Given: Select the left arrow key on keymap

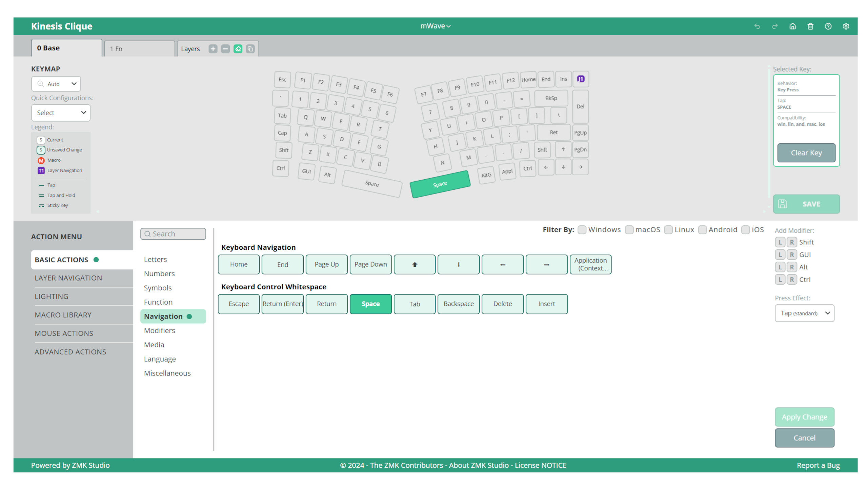Looking at the screenshot, I should (546, 167).
